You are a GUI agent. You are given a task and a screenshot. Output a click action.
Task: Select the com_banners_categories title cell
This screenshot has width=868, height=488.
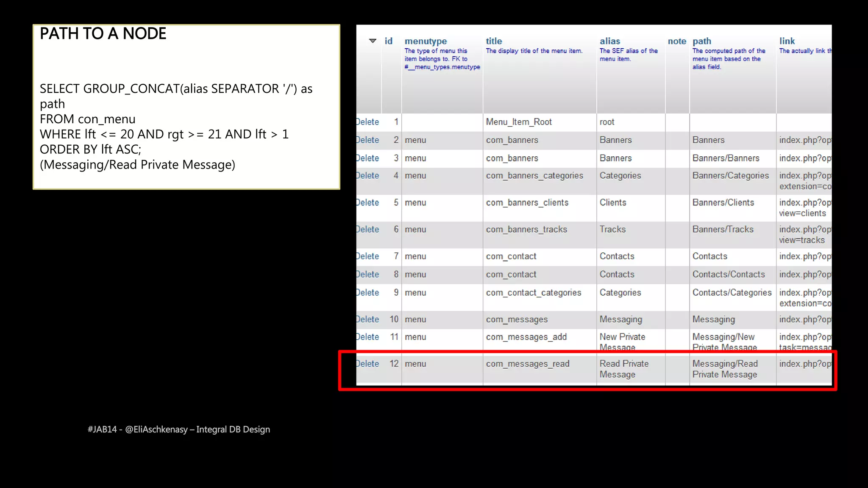click(540, 181)
